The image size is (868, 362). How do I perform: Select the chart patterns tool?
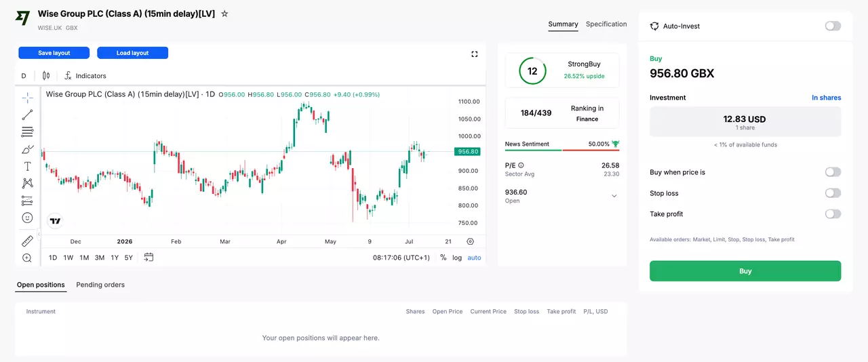pos(27,183)
